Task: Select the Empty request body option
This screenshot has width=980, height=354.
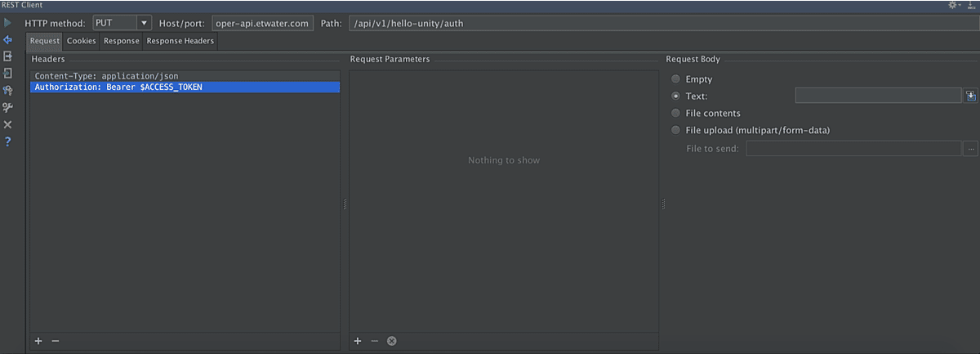Action: 675,79
